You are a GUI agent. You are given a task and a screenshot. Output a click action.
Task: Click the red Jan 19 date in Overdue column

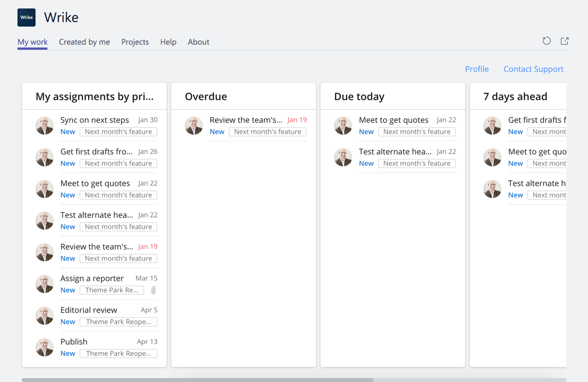297,120
